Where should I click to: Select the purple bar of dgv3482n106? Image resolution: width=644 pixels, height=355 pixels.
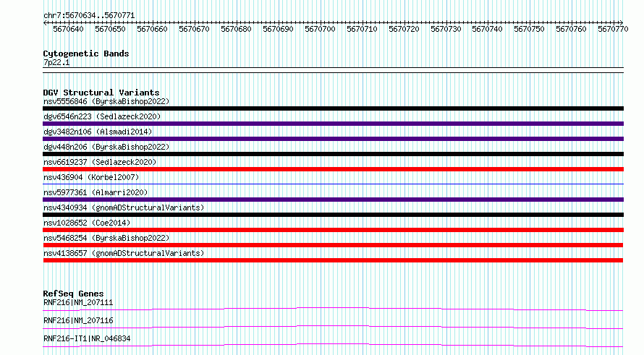point(333,139)
